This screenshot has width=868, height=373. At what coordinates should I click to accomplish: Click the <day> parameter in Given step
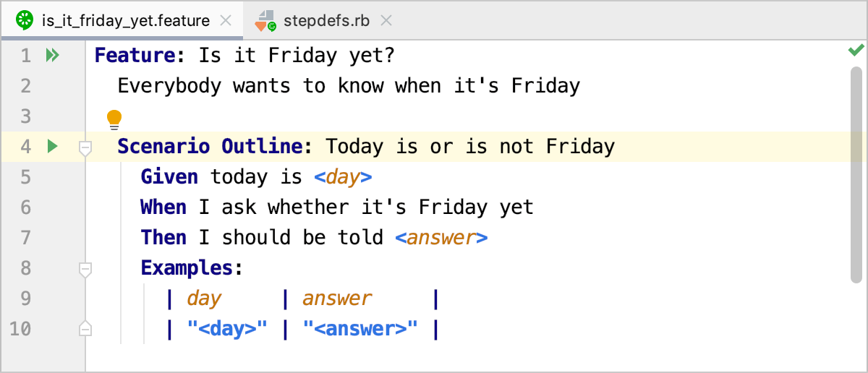tap(343, 177)
